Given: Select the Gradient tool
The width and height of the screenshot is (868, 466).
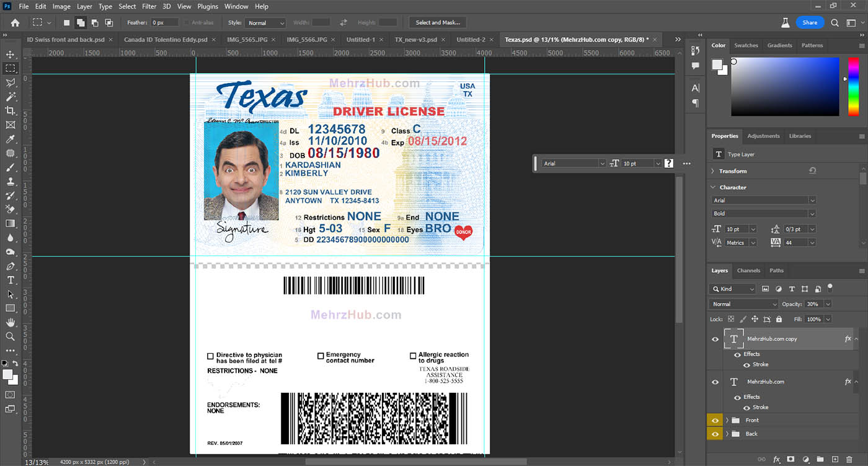Looking at the screenshot, I should point(11,223).
